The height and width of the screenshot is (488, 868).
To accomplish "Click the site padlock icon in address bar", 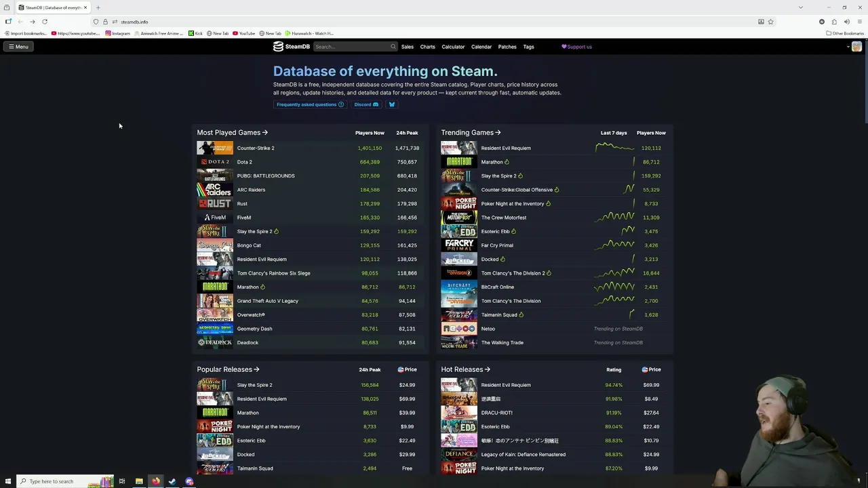I will (x=105, y=22).
